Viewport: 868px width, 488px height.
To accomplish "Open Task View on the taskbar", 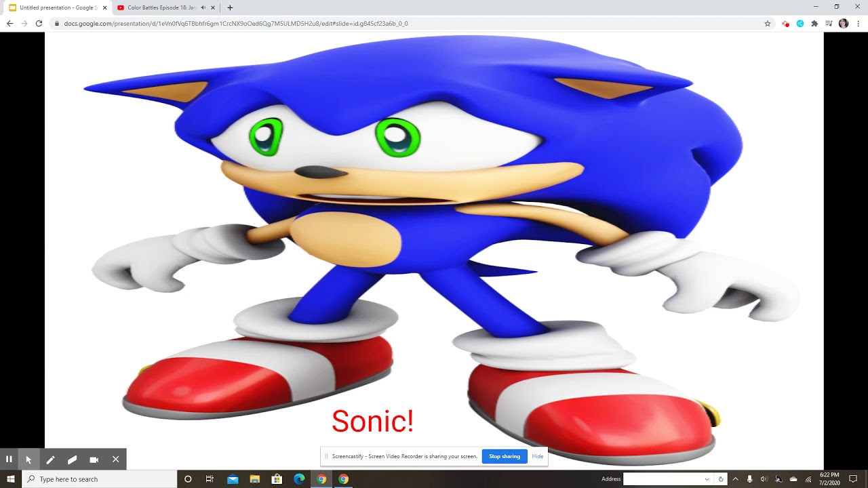I will 210,479.
